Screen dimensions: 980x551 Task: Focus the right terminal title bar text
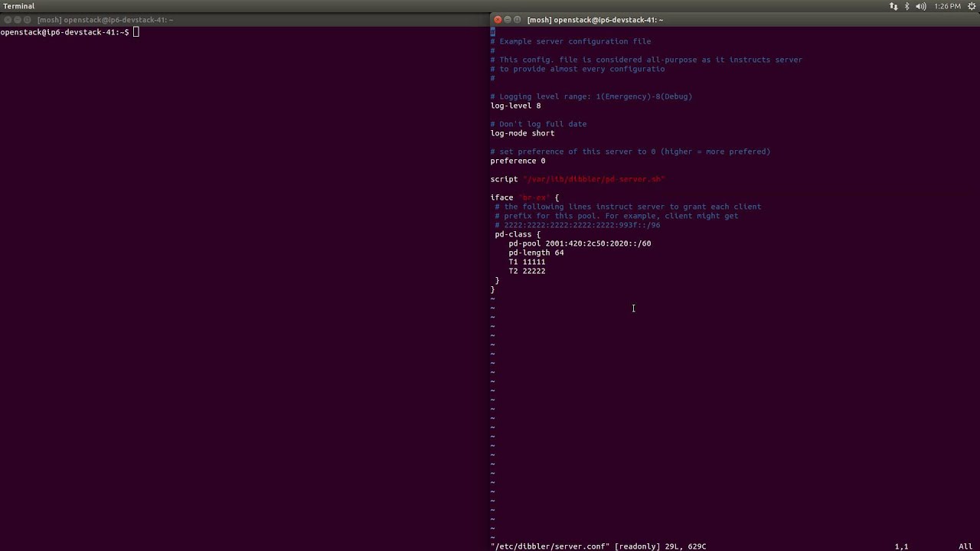[x=595, y=20]
